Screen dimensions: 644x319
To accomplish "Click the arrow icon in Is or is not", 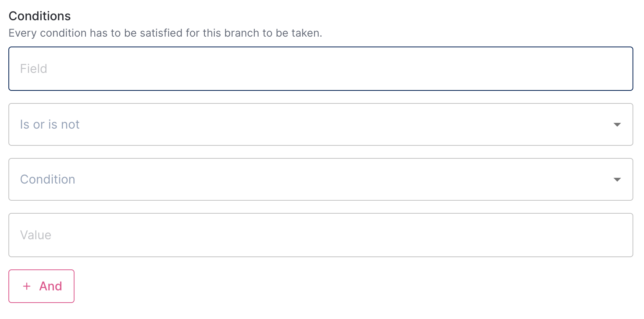I will coord(617,125).
